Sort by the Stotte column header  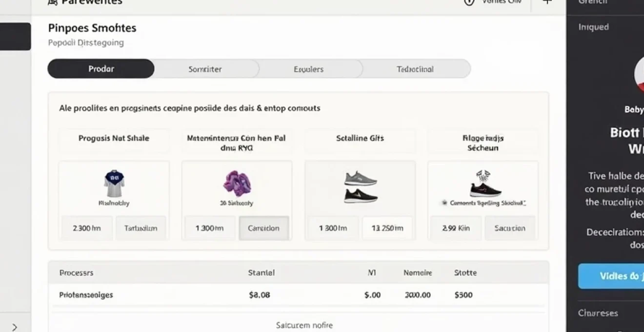(x=465, y=273)
